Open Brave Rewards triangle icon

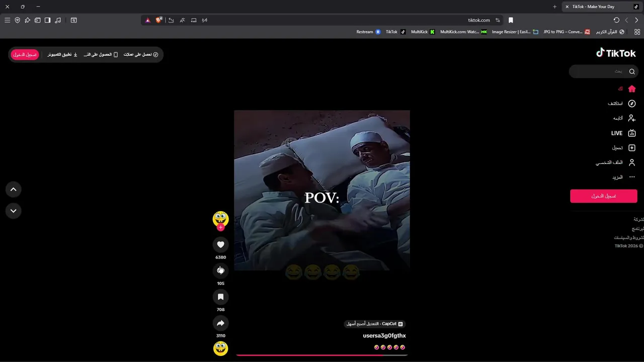coord(147,20)
